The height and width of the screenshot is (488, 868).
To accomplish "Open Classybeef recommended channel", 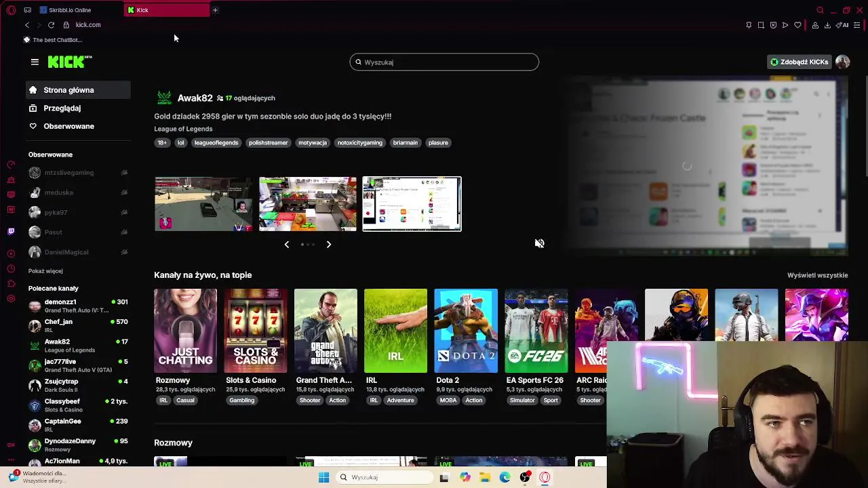I will pos(78,405).
